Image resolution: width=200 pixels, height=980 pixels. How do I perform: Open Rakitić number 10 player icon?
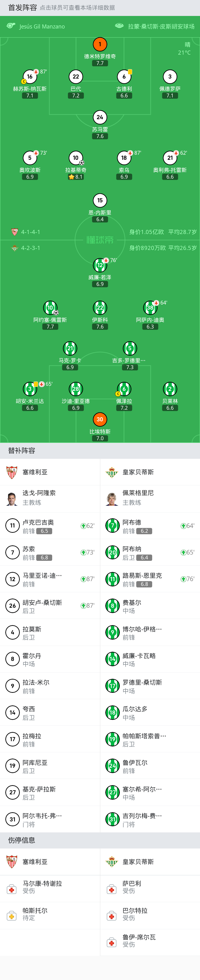[x=76, y=158]
